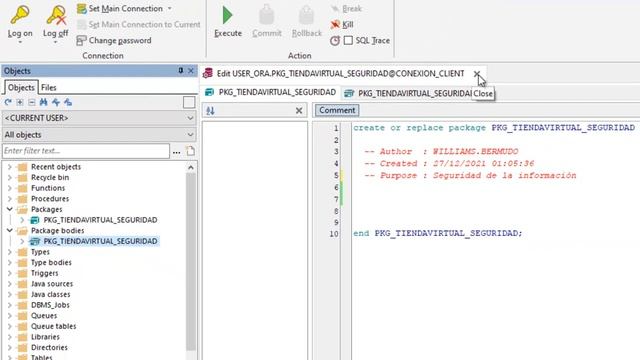This screenshot has width=640, height=360.
Task: Expand the Procedures folder
Action: tap(10, 199)
